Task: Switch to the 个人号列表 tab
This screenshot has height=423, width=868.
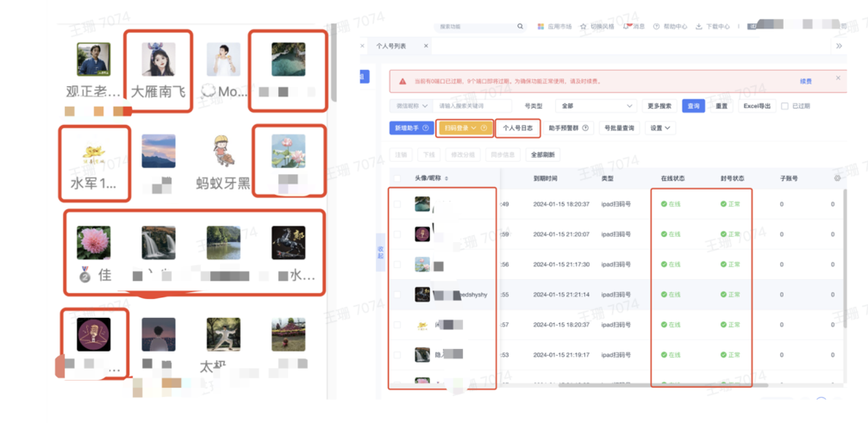Action: point(390,46)
